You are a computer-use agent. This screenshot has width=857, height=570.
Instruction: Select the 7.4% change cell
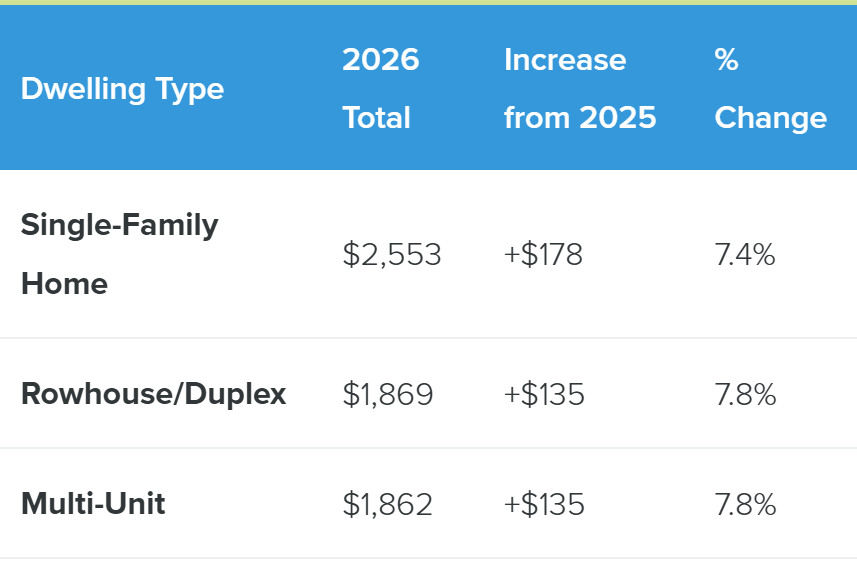pos(745,255)
